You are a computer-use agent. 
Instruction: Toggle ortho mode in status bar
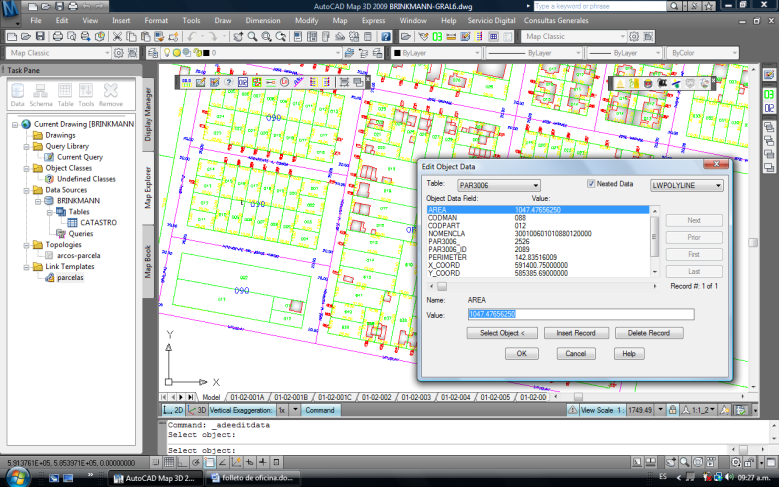click(x=182, y=462)
